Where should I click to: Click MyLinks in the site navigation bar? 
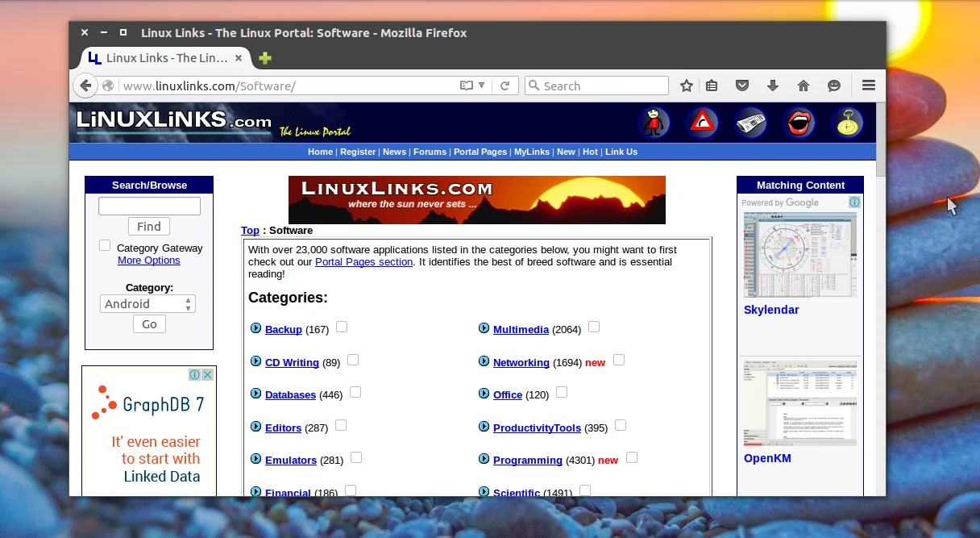click(532, 152)
